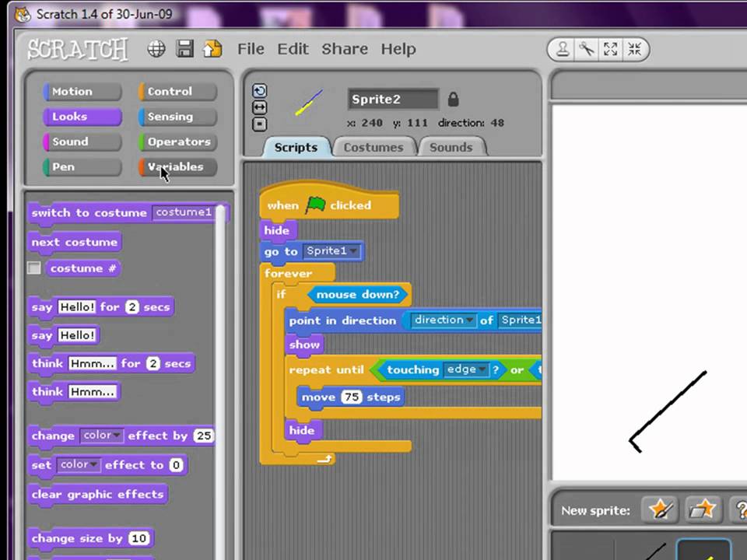Edit the 75 steps value in move block
747x560 pixels.
(x=352, y=397)
